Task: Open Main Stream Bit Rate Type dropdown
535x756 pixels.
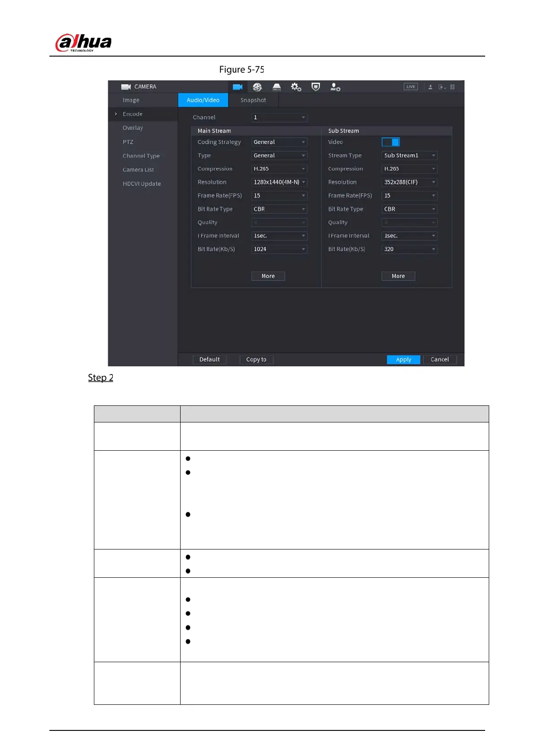Action: [x=279, y=209]
